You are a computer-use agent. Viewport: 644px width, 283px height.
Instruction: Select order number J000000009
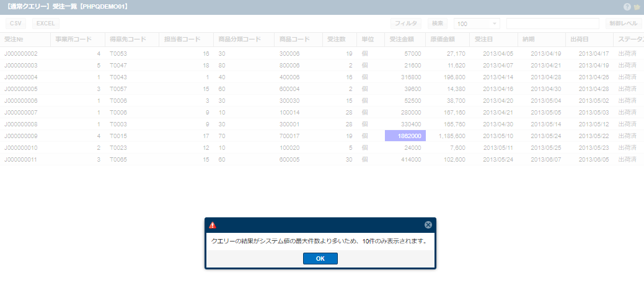click(21, 136)
